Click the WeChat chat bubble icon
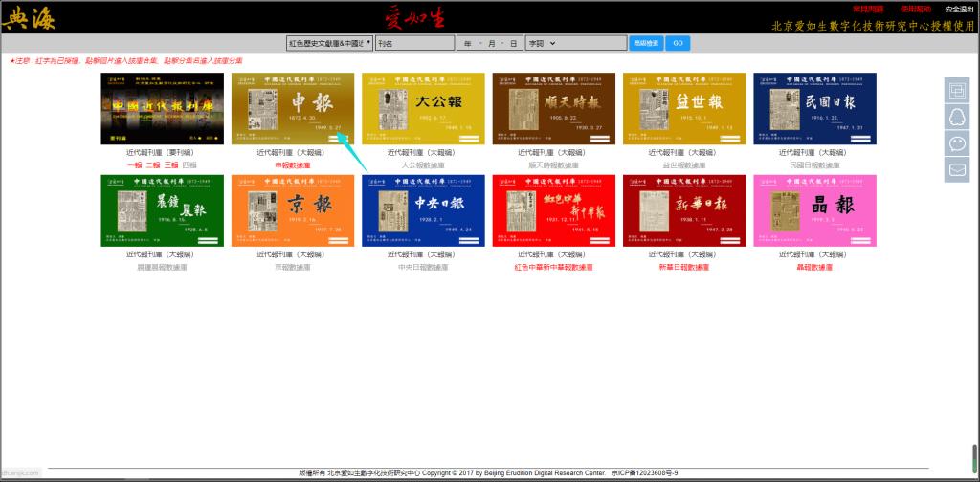This screenshot has height=482, width=980. point(957,143)
